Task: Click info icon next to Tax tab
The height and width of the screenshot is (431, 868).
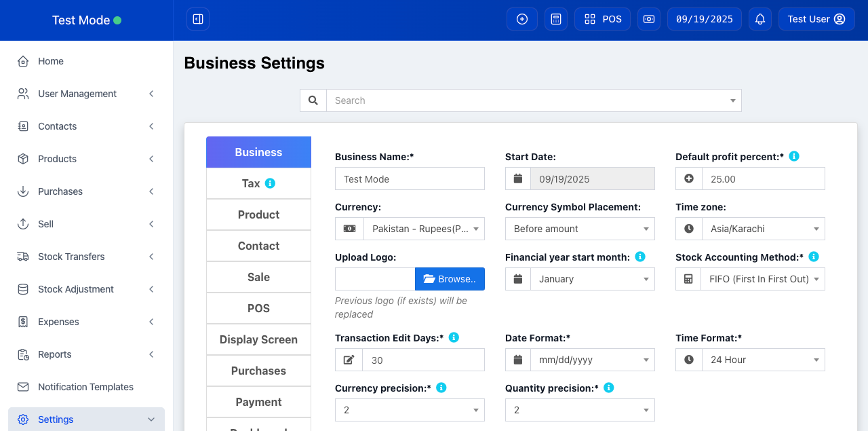Action: click(x=270, y=183)
